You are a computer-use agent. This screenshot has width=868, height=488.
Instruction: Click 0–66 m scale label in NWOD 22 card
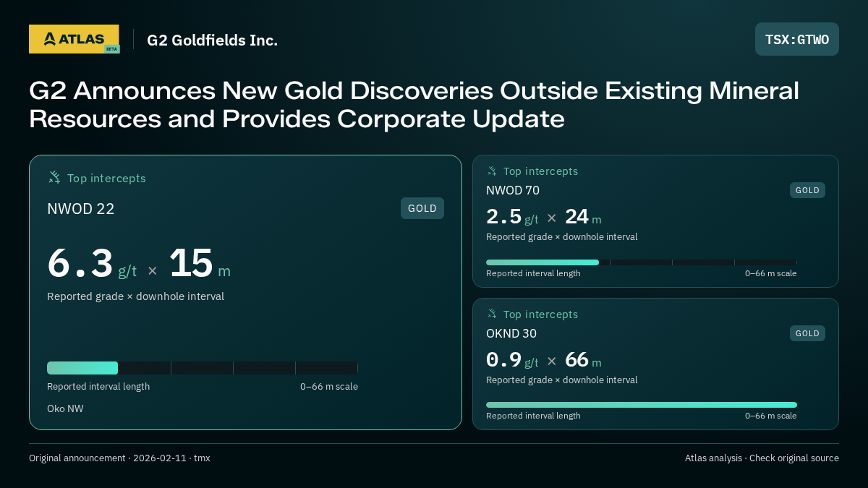pos(329,387)
